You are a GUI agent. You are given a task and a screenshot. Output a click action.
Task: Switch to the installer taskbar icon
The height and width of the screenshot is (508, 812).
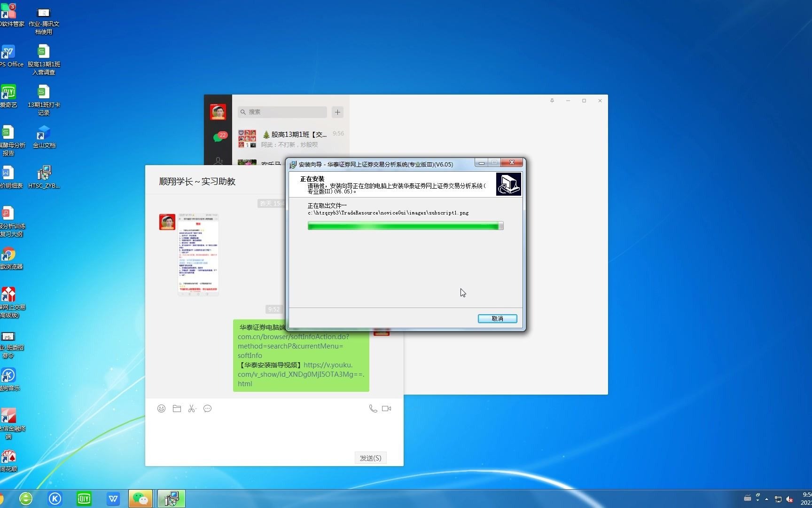point(171,499)
